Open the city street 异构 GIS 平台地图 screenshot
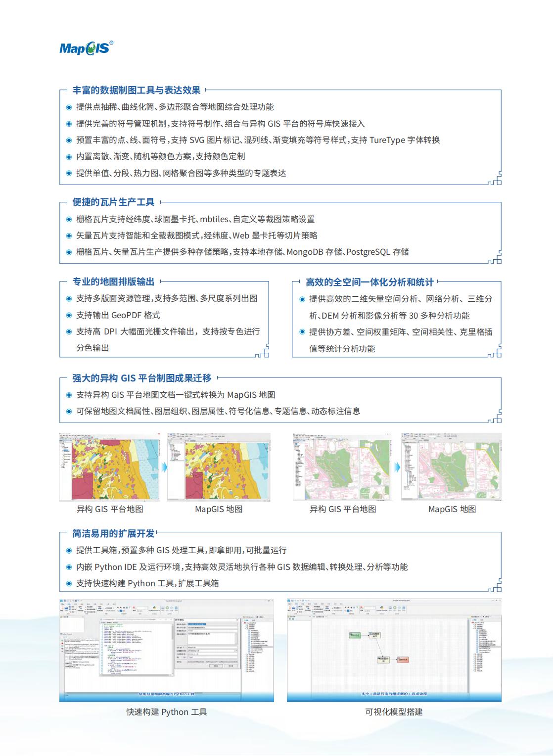The width and height of the screenshot is (553, 756). [343, 467]
